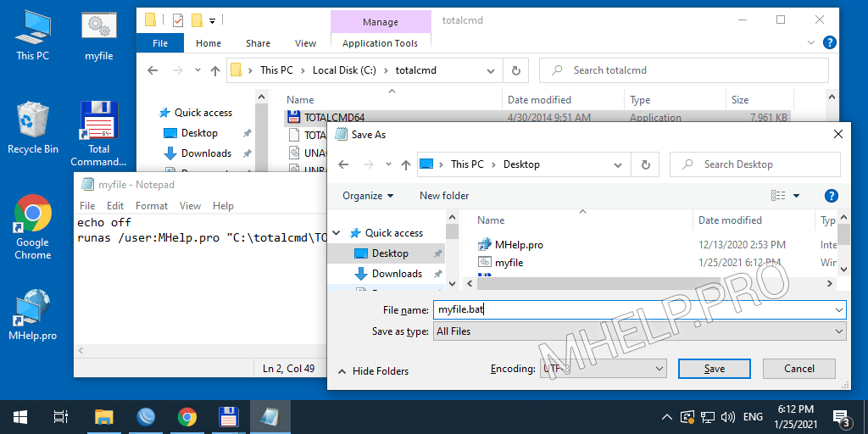This screenshot has width=868, height=434.
Task: Open Task View on the taskbar
Action: [61, 417]
